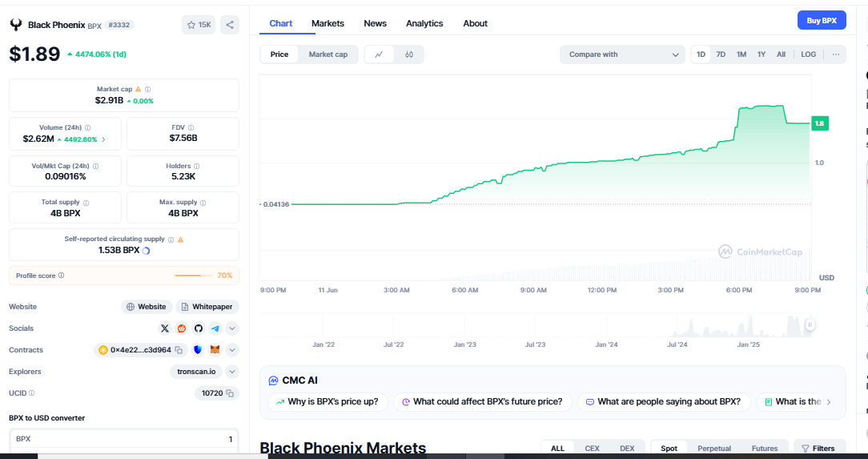Image resolution: width=868 pixels, height=459 pixels.
Task: Click the Vol/Mkt Cap (24h) info icon
Action: 96,166
